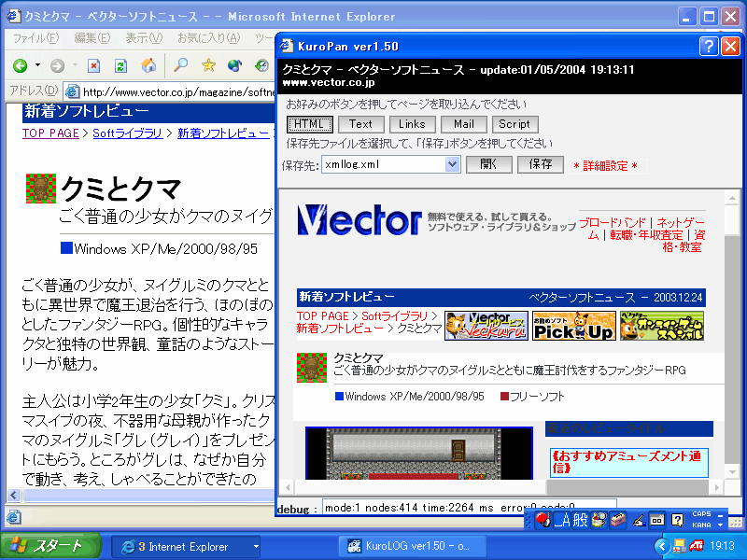The width and height of the screenshot is (747, 560).
Task: Click the Mail button in KuroPan
Action: [x=463, y=124]
